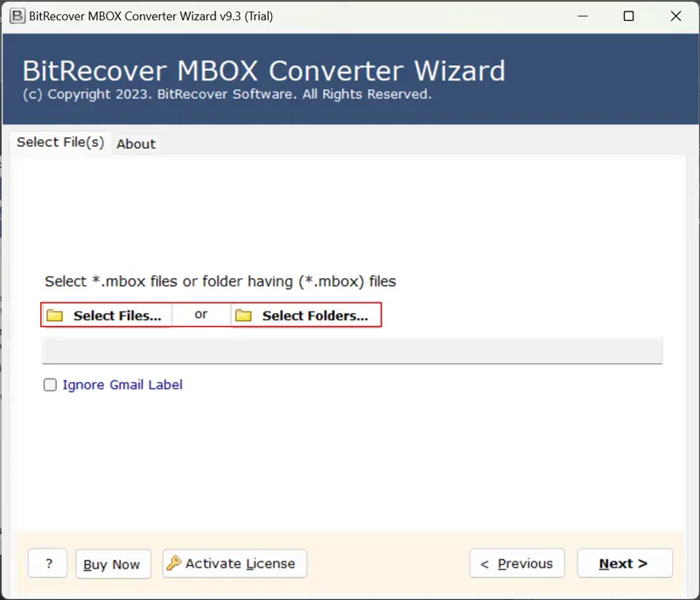Click the BitRecover app icon in title bar
This screenshot has height=600, width=700.
17,16
